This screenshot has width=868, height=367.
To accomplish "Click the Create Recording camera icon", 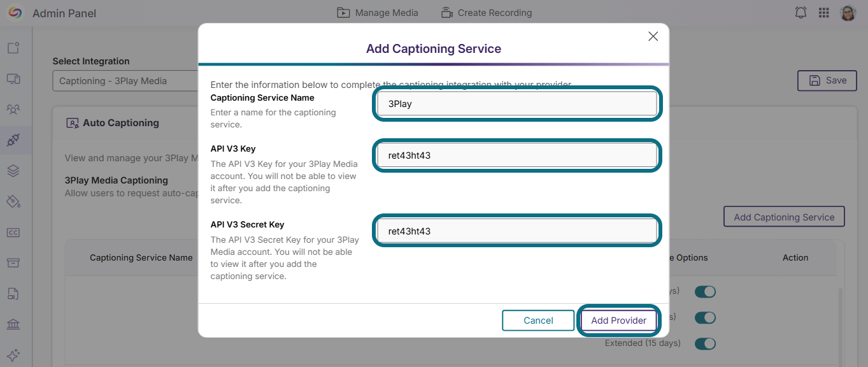I will coord(446,13).
